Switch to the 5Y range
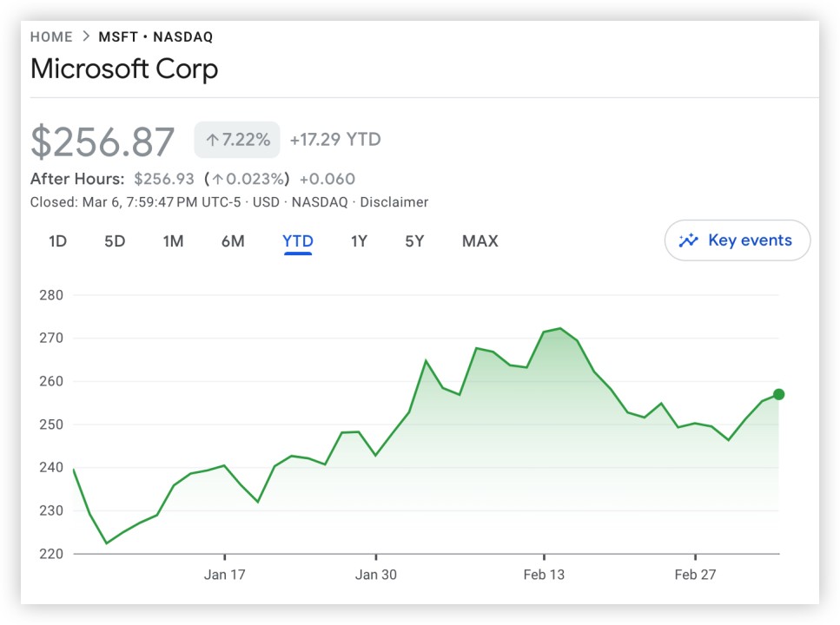The image size is (840, 625). 414,241
